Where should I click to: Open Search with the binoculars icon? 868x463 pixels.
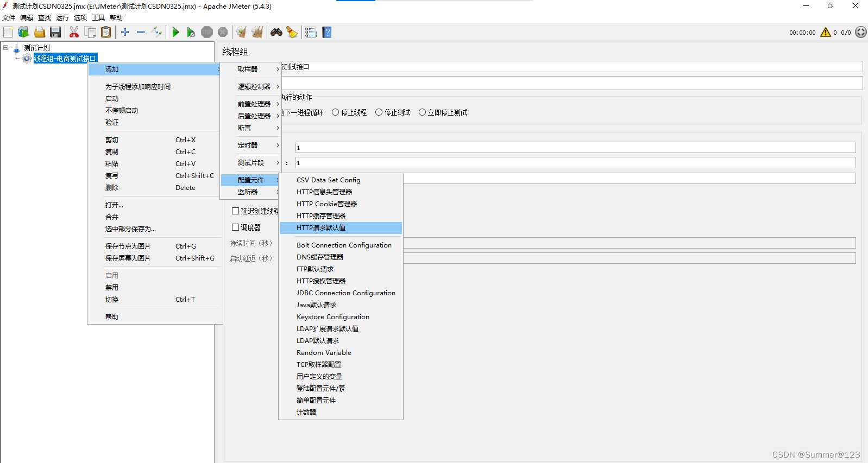tap(276, 32)
